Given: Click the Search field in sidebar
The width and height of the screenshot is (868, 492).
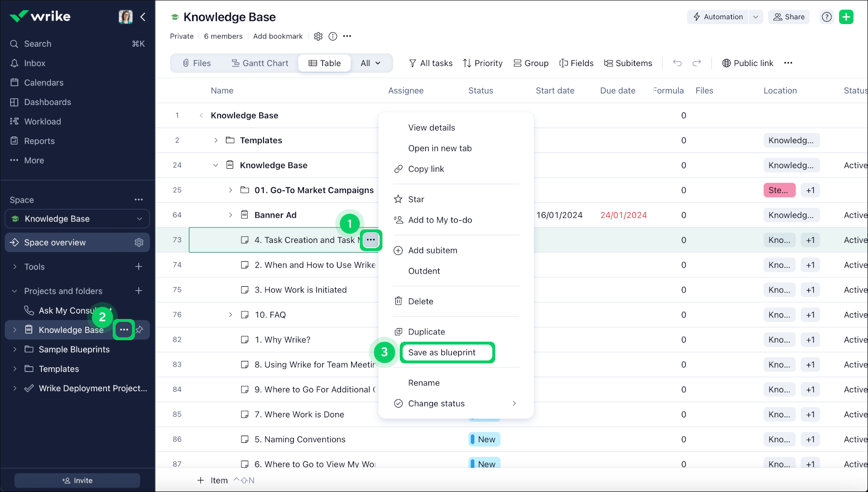Looking at the screenshot, I should [x=77, y=44].
